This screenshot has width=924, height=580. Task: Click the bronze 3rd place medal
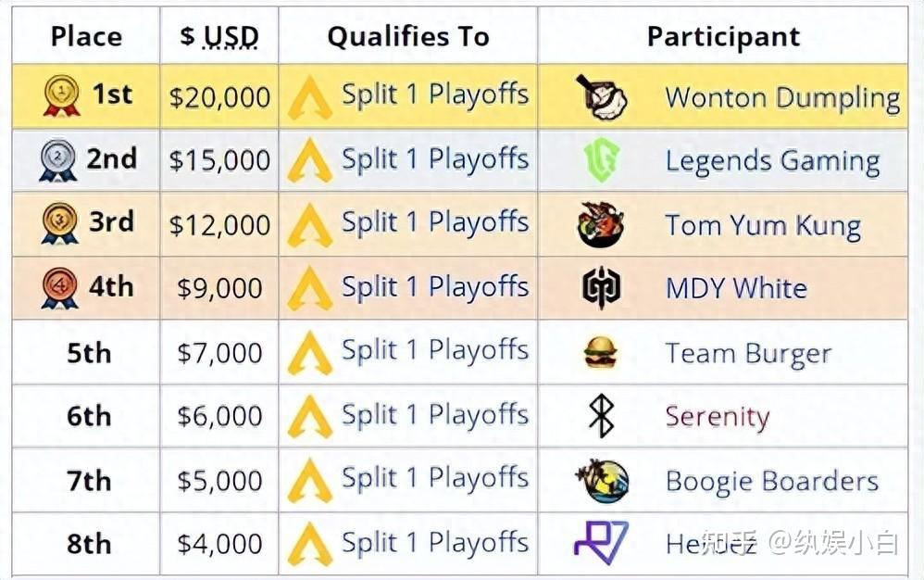[59, 224]
